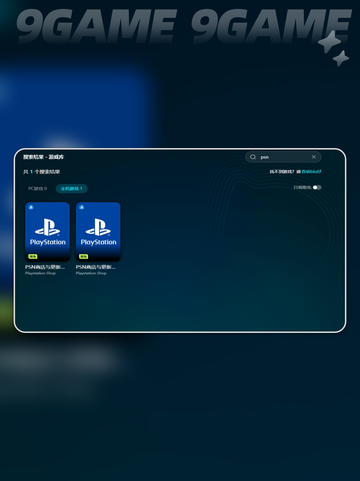Select the 主机游戏 1 tab

point(72,189)
